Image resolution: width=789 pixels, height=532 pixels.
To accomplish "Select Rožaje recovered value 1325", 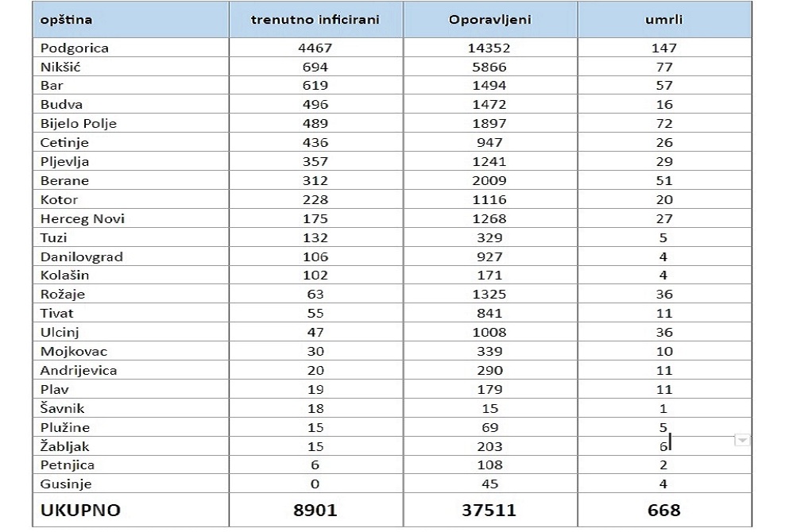I will tap(489, 295).
